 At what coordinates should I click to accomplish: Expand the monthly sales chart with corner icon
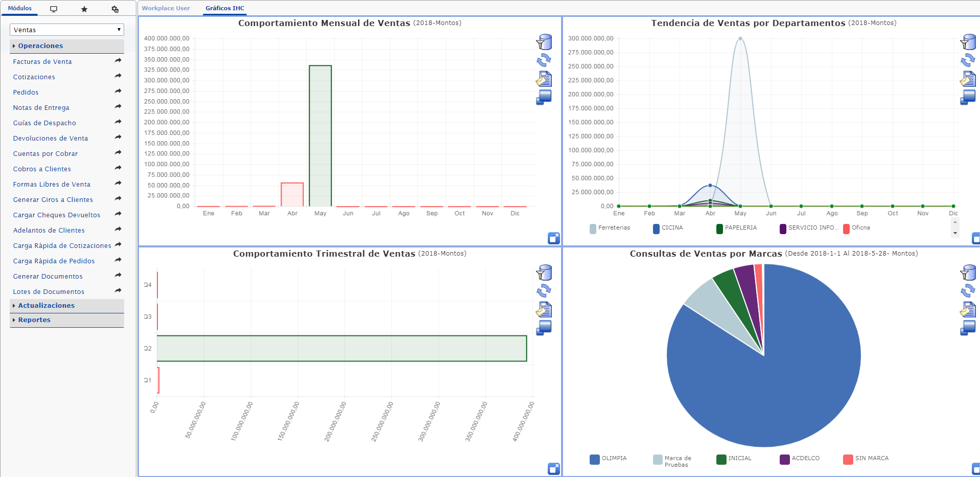coord(553,238)
